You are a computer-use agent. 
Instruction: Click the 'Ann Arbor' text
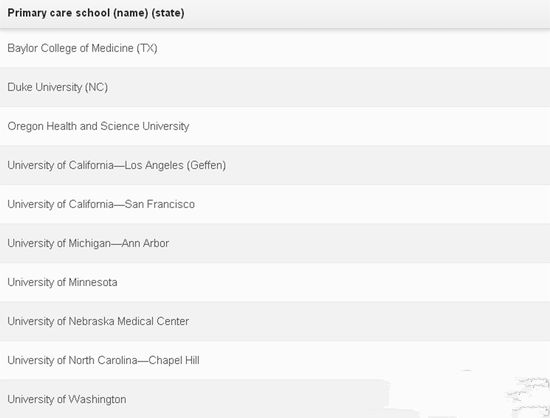(145, 243)
